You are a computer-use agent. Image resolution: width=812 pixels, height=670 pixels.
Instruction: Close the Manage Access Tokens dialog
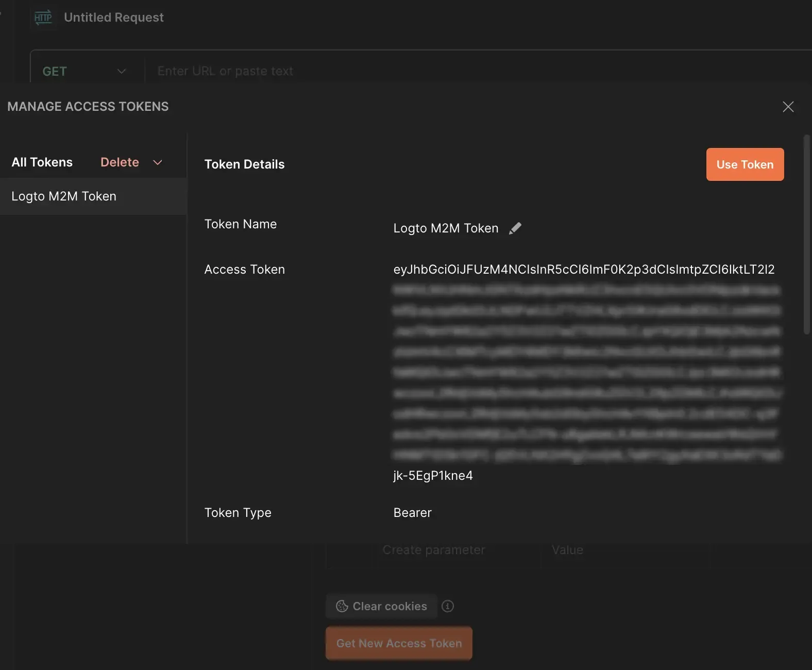[x=788, y=107]
